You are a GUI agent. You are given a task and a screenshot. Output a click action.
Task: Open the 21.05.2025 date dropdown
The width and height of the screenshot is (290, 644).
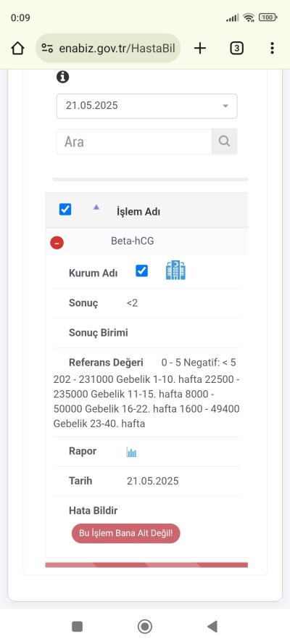point(146,106)
